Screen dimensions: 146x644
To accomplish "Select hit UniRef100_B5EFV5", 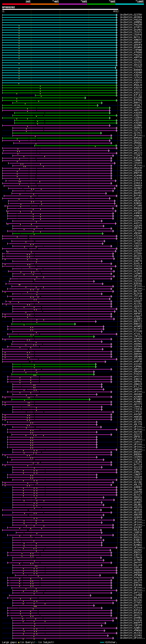I will (x=131, y=173).
